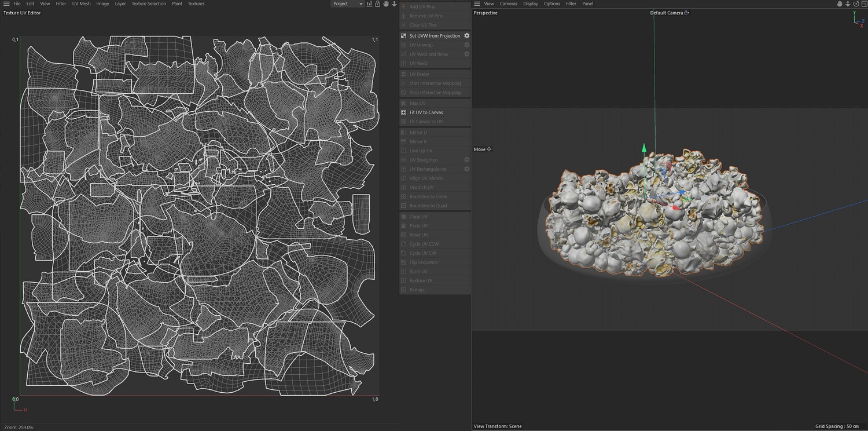Toggle the viewport maximize layout icon

coord(864,4)
